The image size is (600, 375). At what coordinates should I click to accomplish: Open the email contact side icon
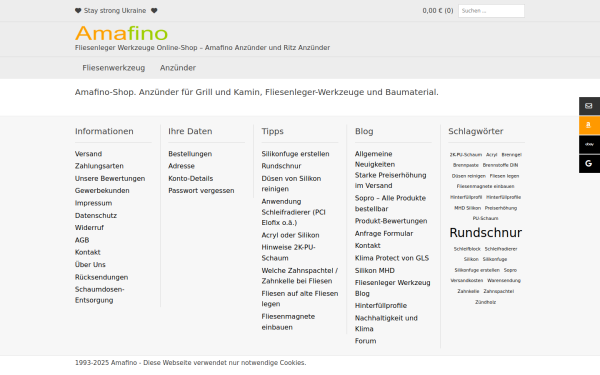[x=589, y=106]
